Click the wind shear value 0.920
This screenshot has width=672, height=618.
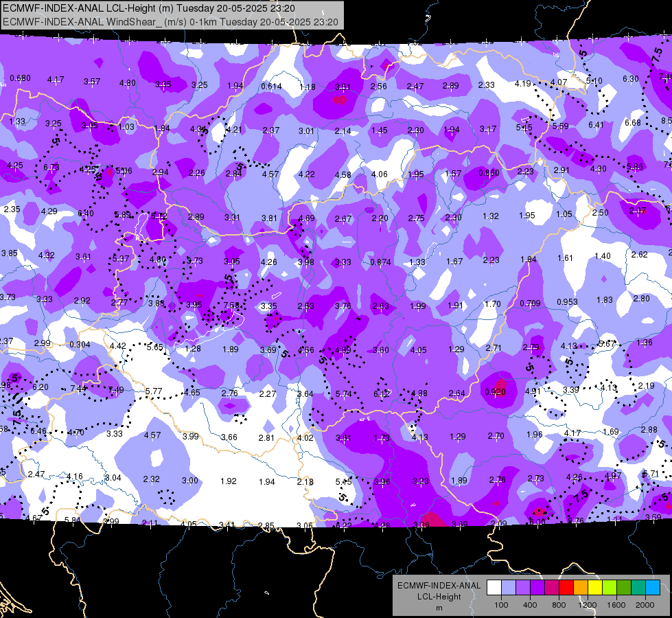point(495,391)
